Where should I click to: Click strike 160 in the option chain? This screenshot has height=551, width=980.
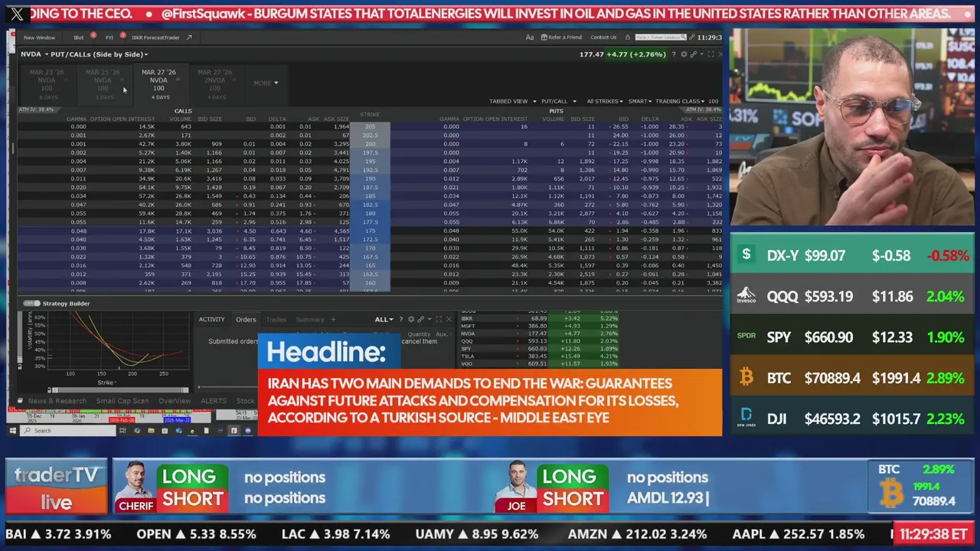tap(371, 283)
